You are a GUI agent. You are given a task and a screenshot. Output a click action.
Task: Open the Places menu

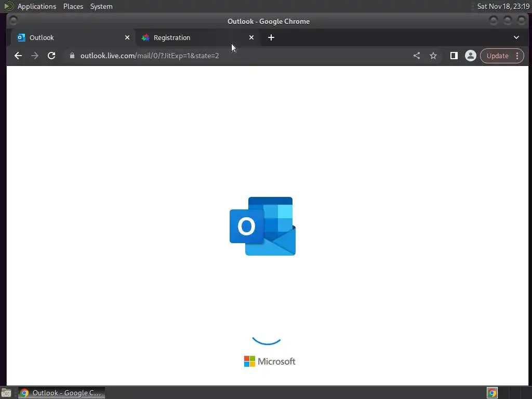(x=73, y=6)
